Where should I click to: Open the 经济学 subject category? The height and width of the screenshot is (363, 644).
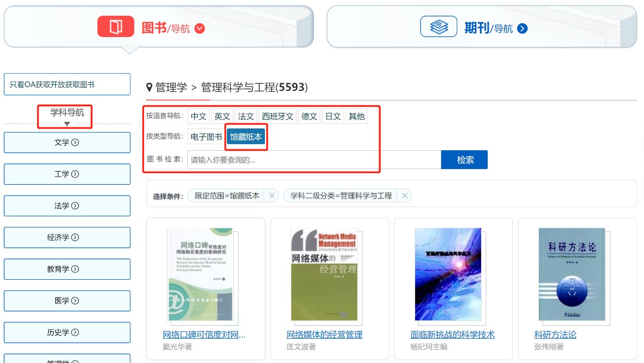pyautogui.click(x=67, y=237)
